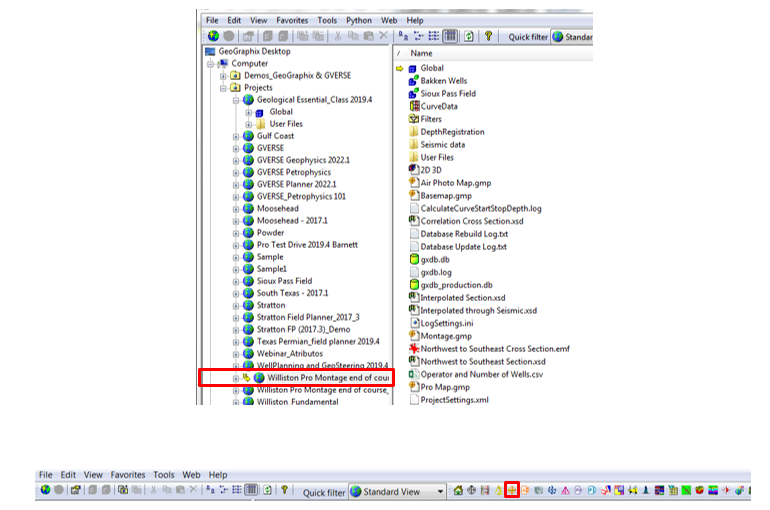Screen dimensions: 770x510
Task: Select Webinar_Atributos project in tree
Action: click(290, 353)
